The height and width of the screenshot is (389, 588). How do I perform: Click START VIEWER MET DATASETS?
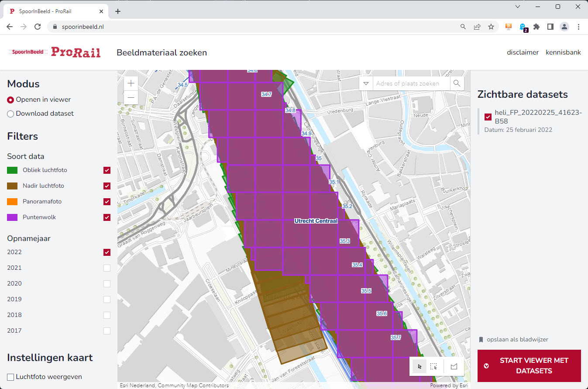tap(529, 365)
